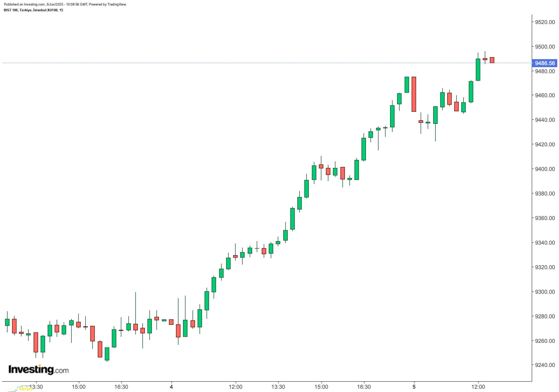This screenshot has height=392, width=559.
Task: Click the 9300.00 price axis label
Action: pyautogui.click(x=545, y=292)
